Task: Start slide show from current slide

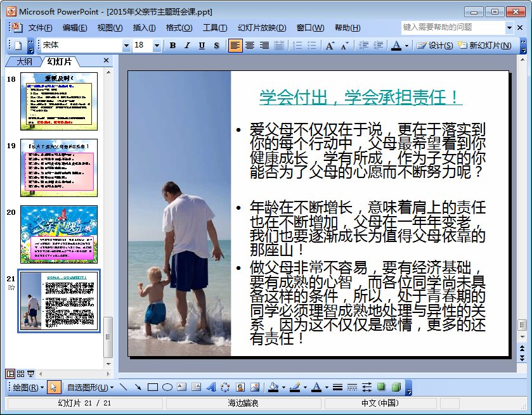Action: tap(31, 374)
